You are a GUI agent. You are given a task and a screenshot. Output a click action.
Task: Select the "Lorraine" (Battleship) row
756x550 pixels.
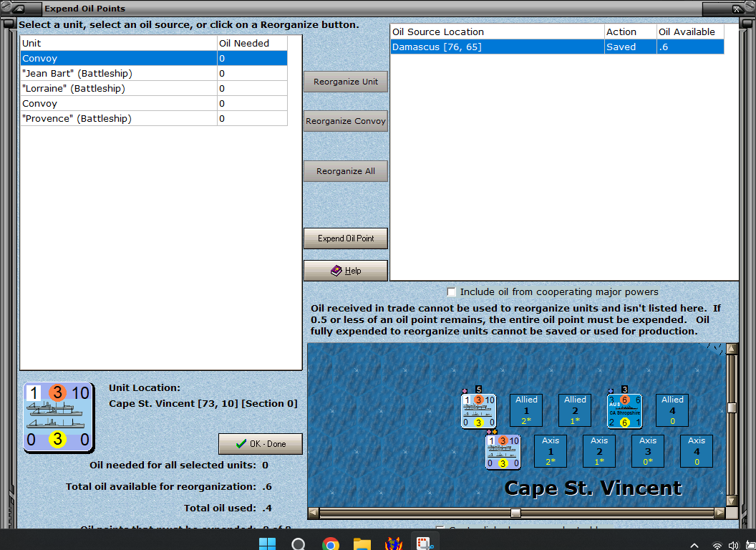pos(154,88)
